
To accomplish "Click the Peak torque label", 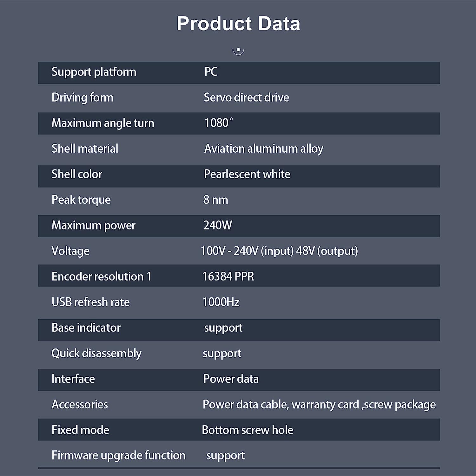I will [x=81, y=200].
